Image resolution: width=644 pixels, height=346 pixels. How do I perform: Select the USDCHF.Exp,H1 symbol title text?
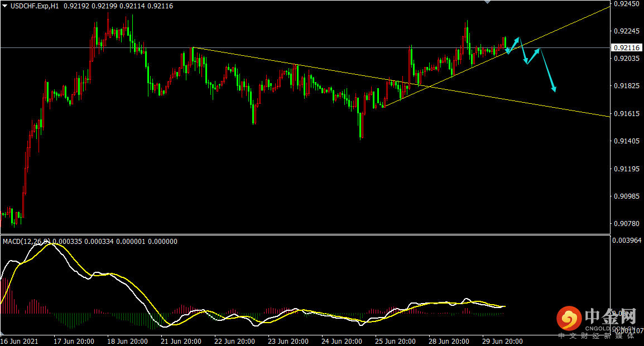[35, 6]
